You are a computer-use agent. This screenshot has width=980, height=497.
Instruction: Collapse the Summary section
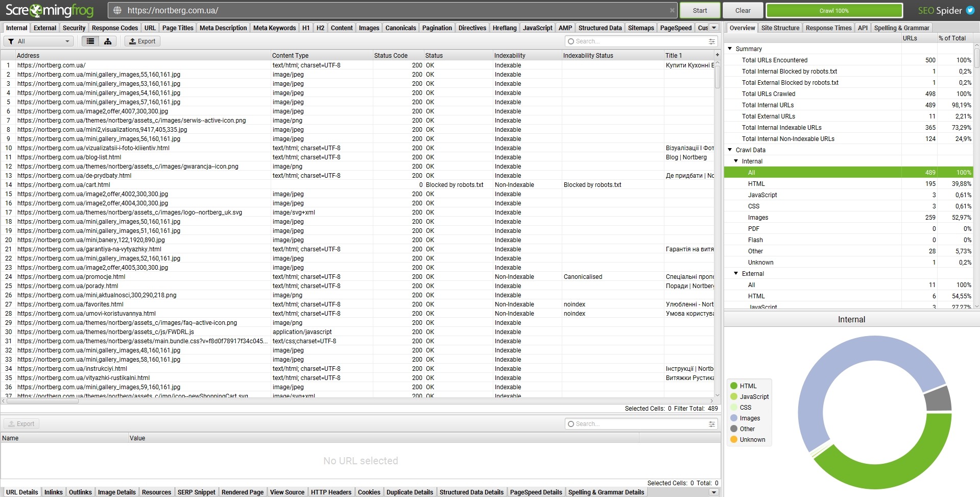coord(730,49)
